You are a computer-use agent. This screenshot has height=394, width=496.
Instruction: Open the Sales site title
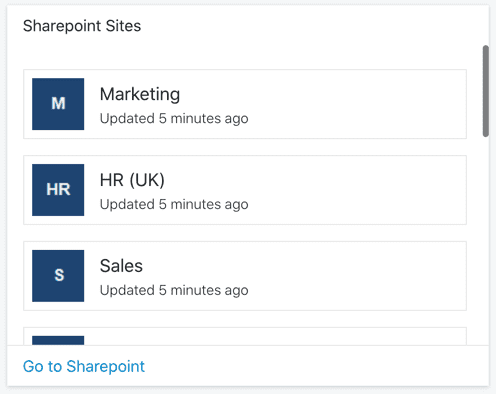pos(121,266)
